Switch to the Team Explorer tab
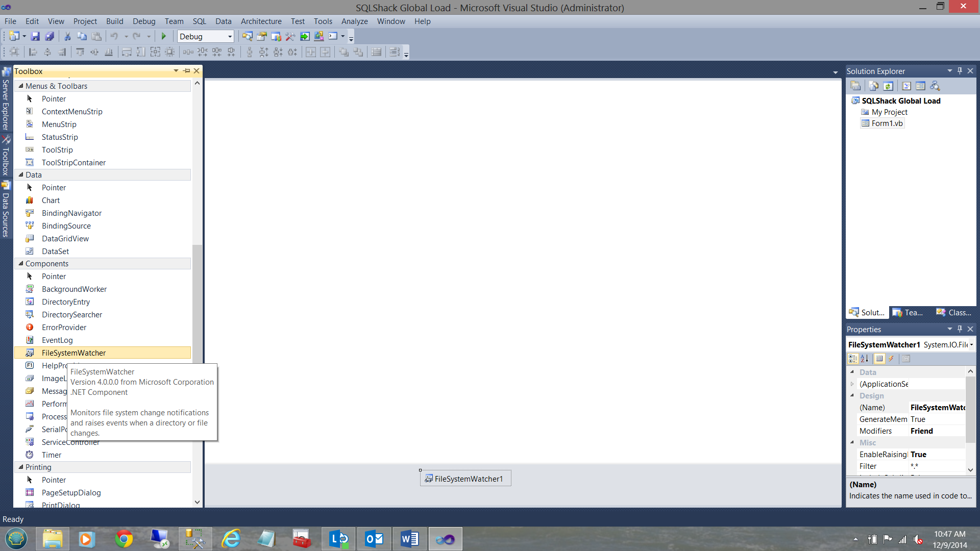 tap(908, 313)
